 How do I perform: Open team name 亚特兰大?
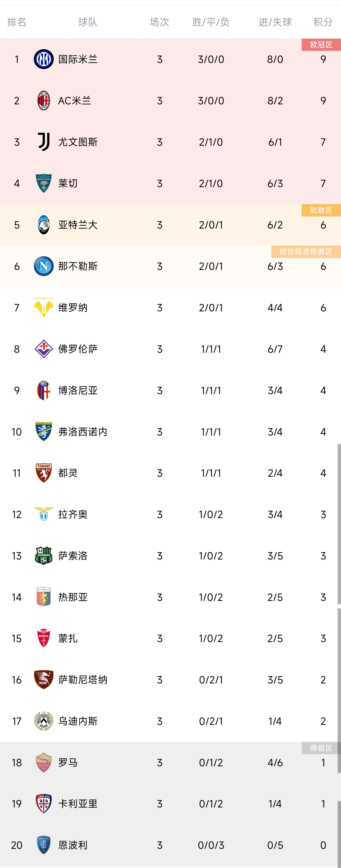78,225
